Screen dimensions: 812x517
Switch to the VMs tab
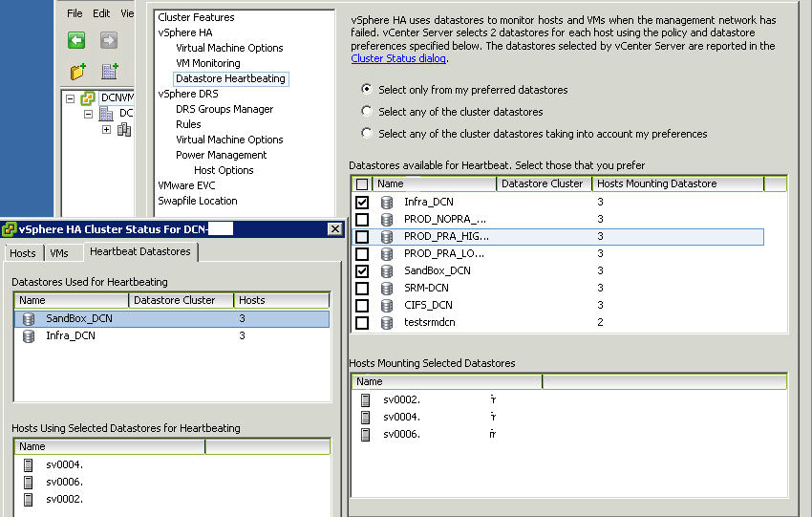coord(59,253)
